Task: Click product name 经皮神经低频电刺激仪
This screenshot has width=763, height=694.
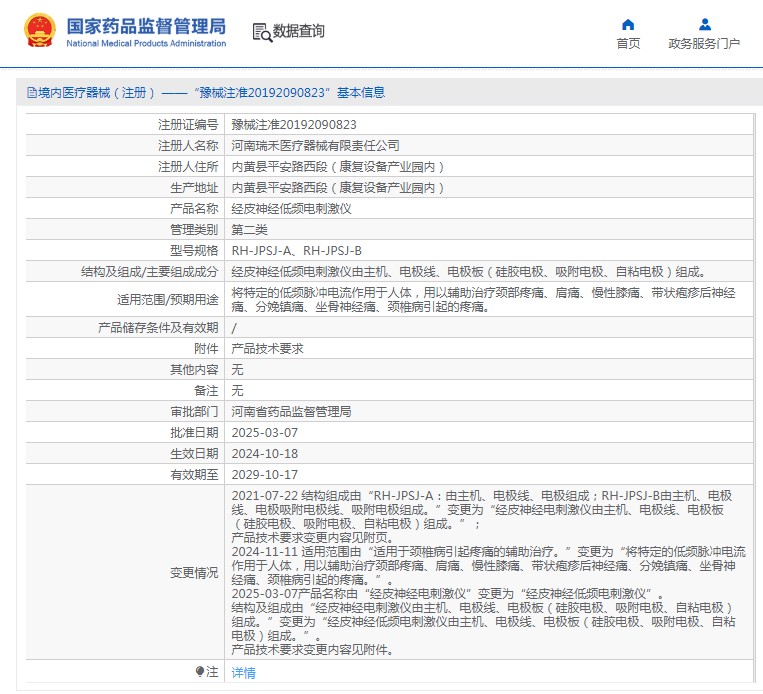Action: point(291,209)
